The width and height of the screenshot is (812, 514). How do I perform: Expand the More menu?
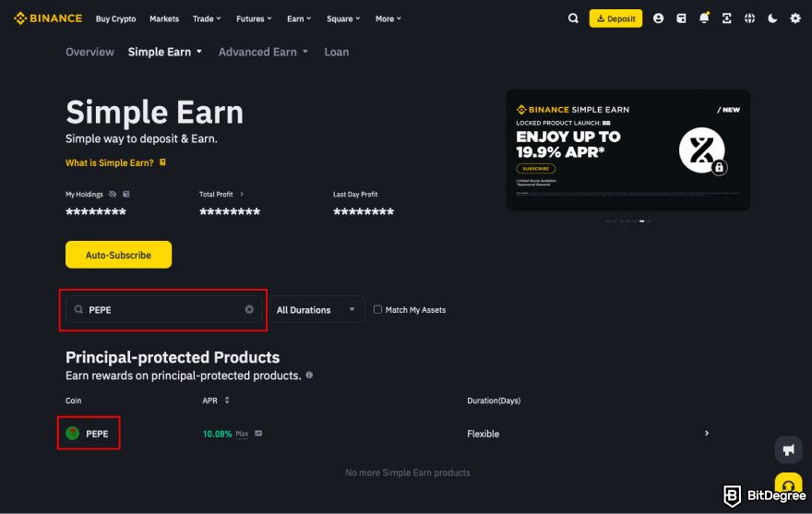[388, 18]
